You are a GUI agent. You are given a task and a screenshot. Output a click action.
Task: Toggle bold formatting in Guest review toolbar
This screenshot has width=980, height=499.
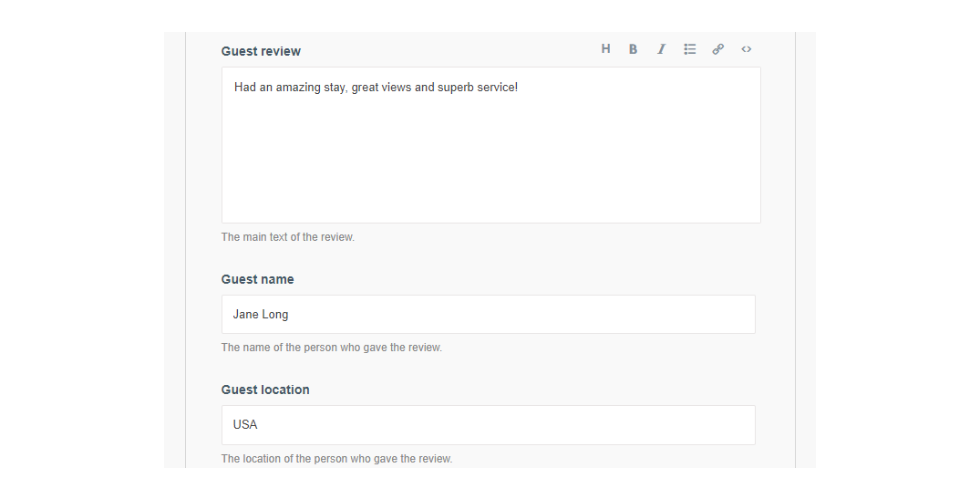[633, 49]
